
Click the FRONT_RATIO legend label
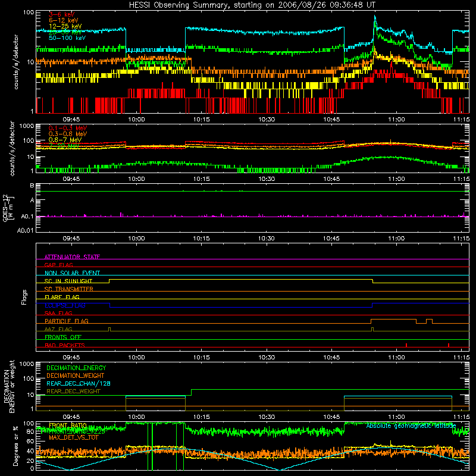[x=68, y=425]
